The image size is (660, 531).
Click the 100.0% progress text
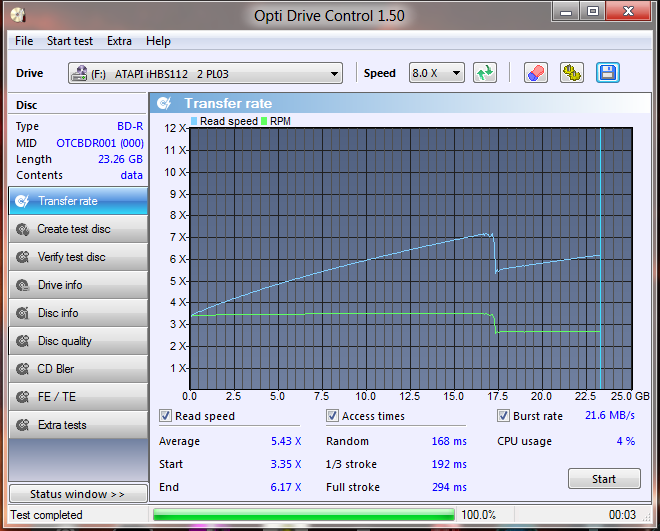479,515
